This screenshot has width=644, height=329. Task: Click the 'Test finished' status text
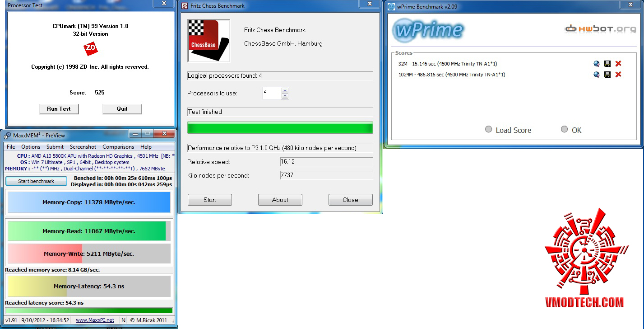coord(205,112)
